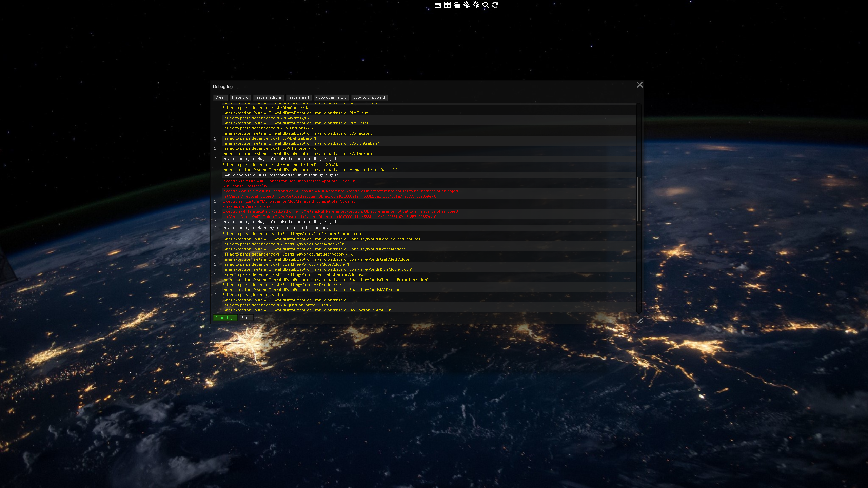
Task: Select Trace small
Action: click(298, 97)
